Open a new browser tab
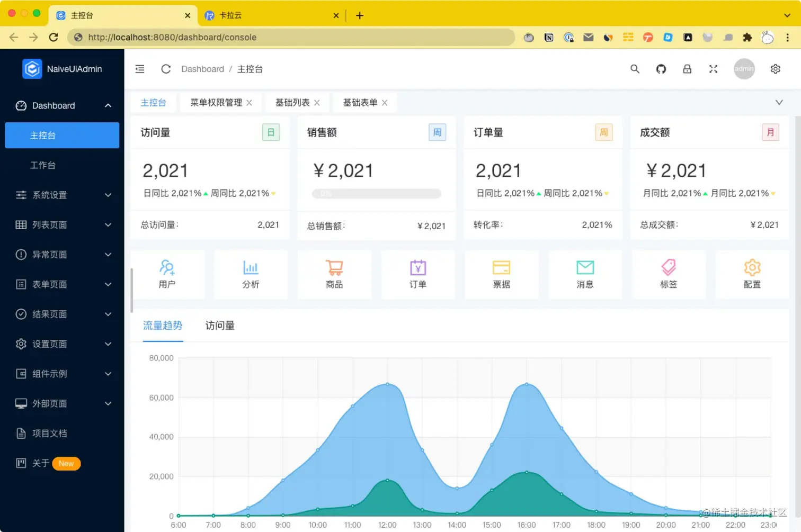The height and width of the screenshot is (532, 801). click(x=360, y=15)
